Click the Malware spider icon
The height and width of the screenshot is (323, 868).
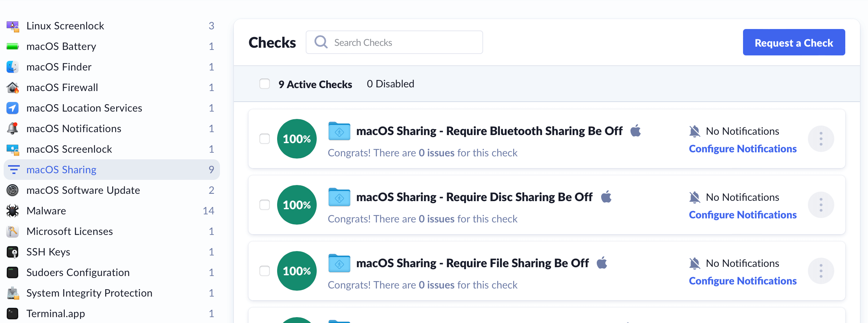[12, 211]
